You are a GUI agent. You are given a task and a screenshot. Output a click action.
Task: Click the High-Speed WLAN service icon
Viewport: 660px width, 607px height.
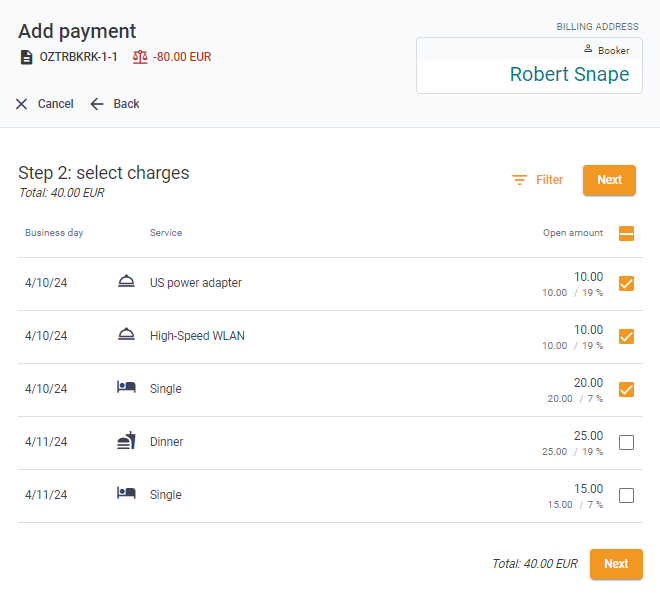click(126, 336)
